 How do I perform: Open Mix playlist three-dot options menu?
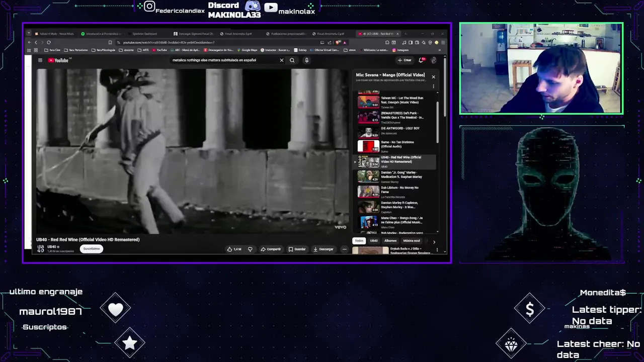[x=433, y=86]
